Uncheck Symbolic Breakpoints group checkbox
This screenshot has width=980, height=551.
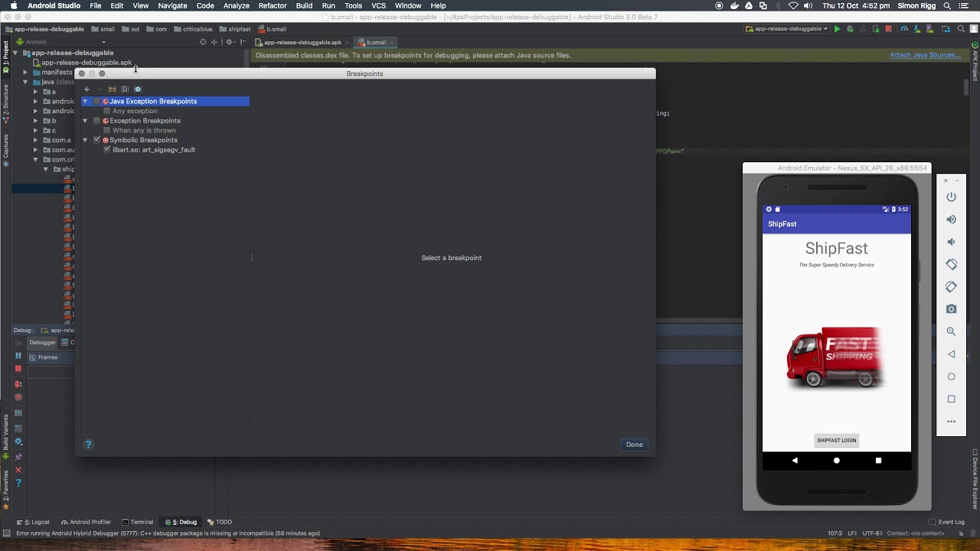[x=96, y=140]
